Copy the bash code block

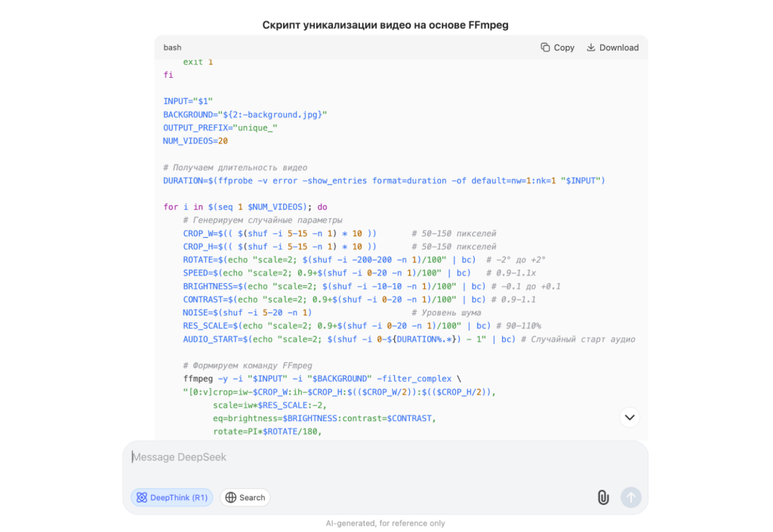(558, 48)
